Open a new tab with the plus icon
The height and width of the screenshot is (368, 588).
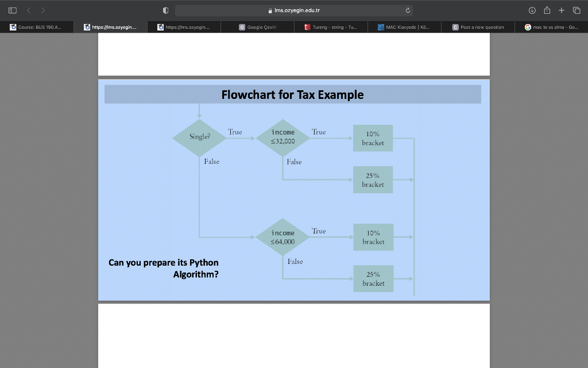pyautogui.click(x=561, y=10)
